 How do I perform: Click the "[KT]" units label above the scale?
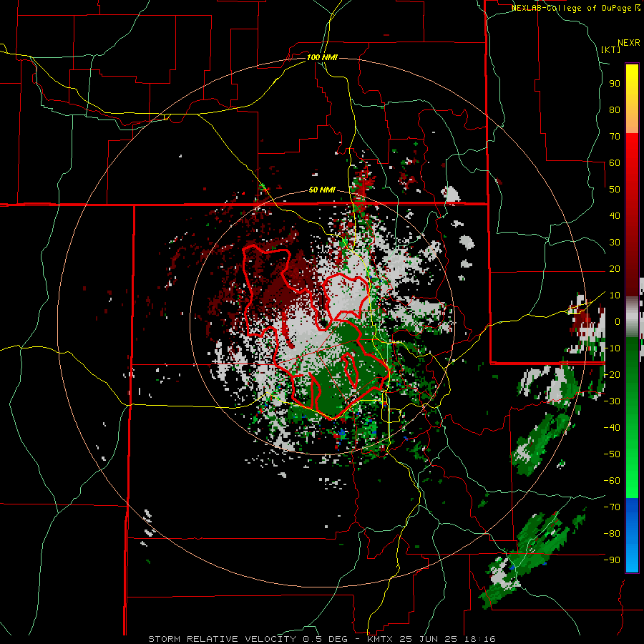pyautogui.click(x=611, y=49)
